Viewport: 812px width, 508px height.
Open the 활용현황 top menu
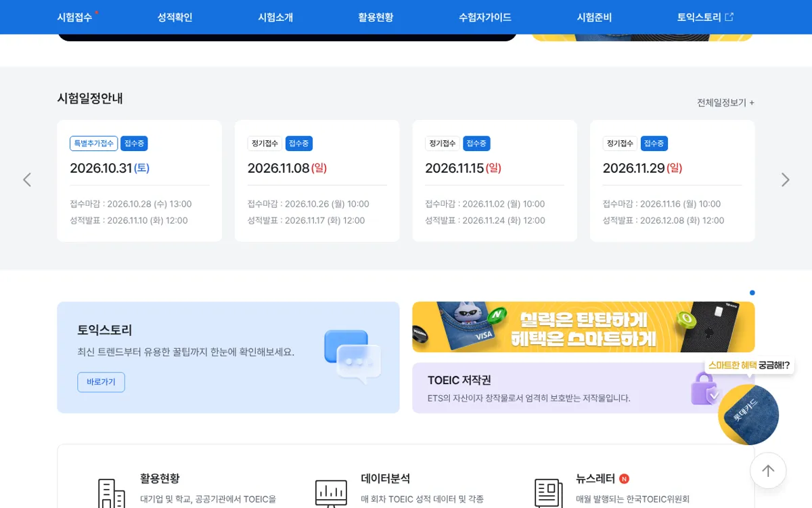tap(376, 18)
